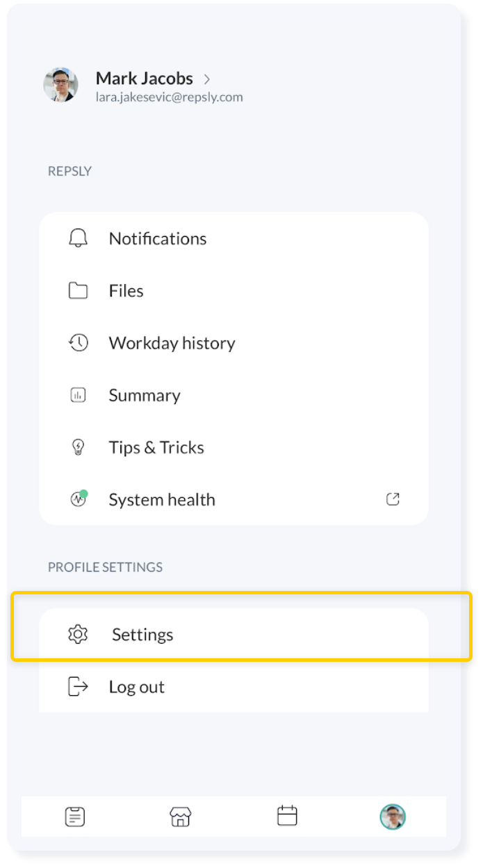Open the Summary entry
Screen dimensions: 483x868
pyautogui.click(x=234, y=395)
